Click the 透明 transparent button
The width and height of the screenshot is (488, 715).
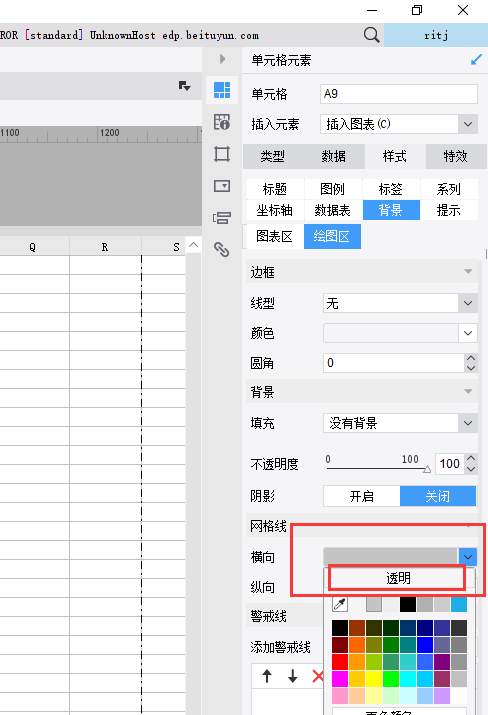pyautogui.click(x=398, y=578)
